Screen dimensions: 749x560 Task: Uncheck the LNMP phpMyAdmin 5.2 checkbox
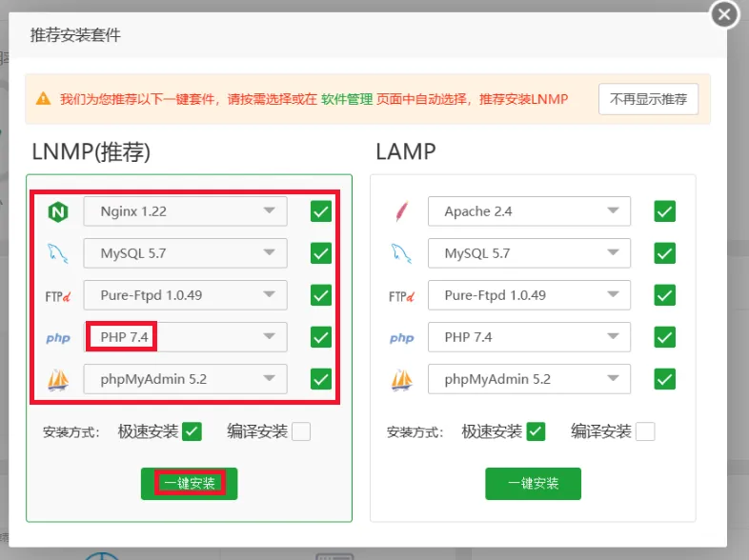[321, 379]
